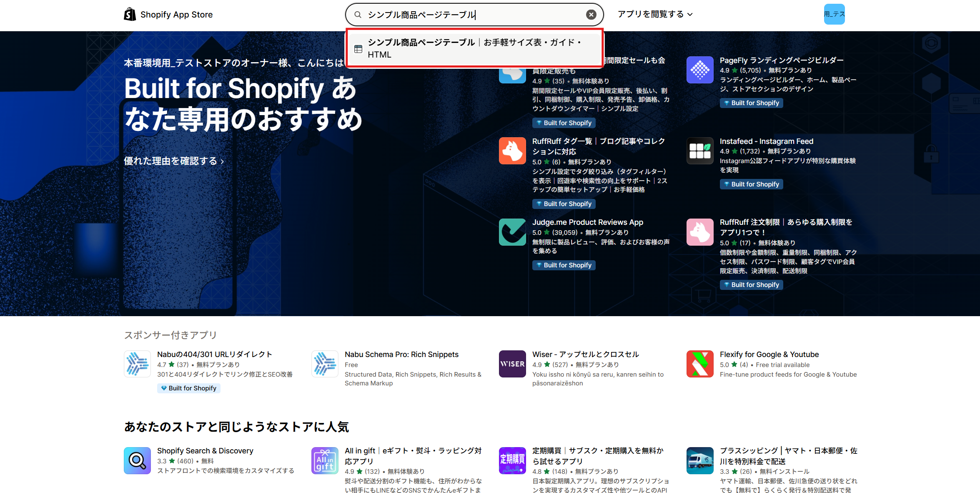Open Nabuの404/301 URLリダイレクト app icon
This screenshot has height=493, width=980.
point(137,364)
